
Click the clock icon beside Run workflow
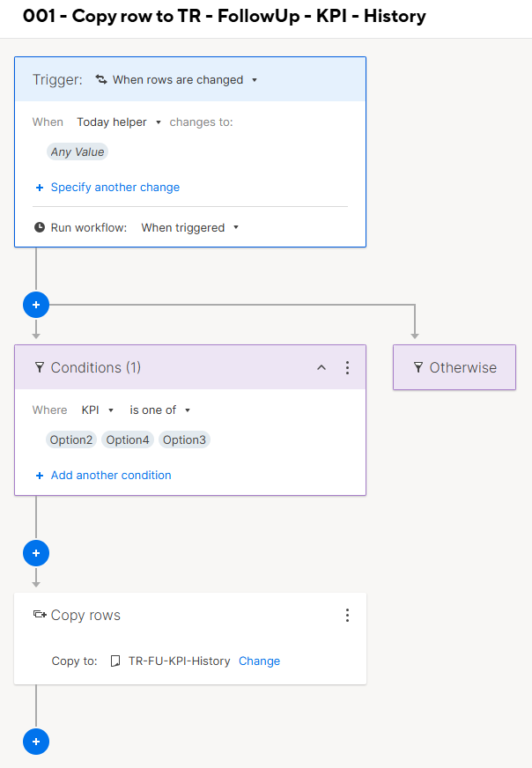click(40, 227)
